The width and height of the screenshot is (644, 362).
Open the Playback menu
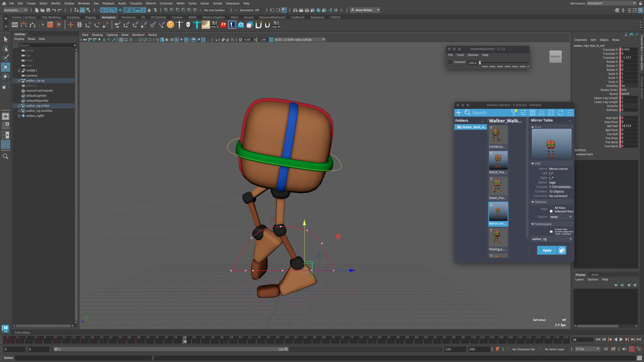108,3
